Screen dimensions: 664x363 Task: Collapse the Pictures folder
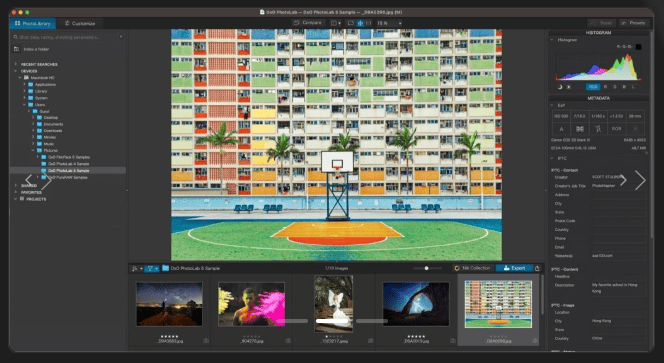pyautogui.click(x=33, y=150)
